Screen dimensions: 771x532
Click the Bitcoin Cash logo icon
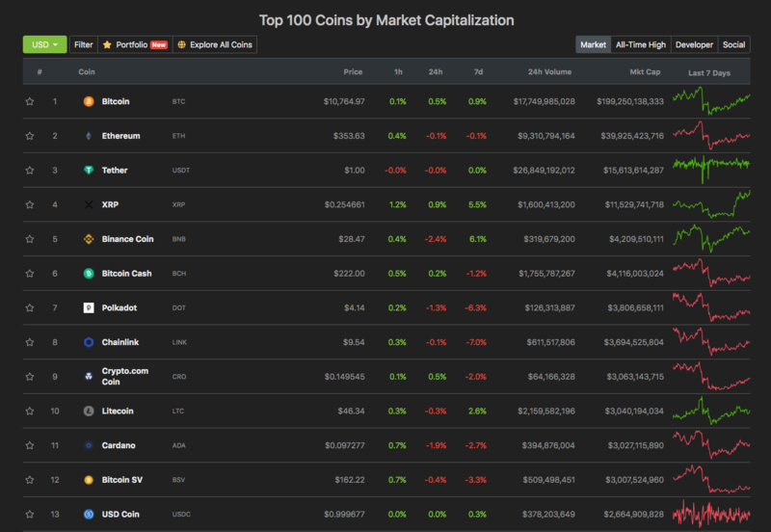(89, 274)
